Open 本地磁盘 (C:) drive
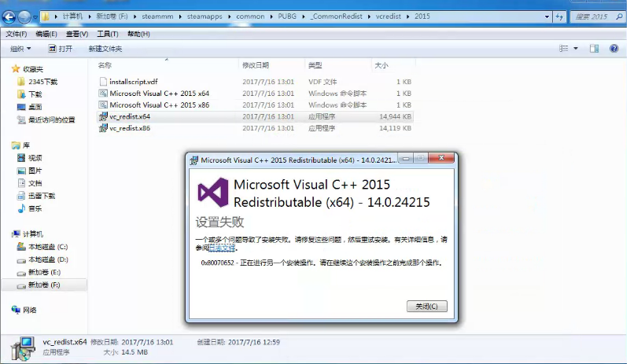The image size is (630, 364). (48, 247)
